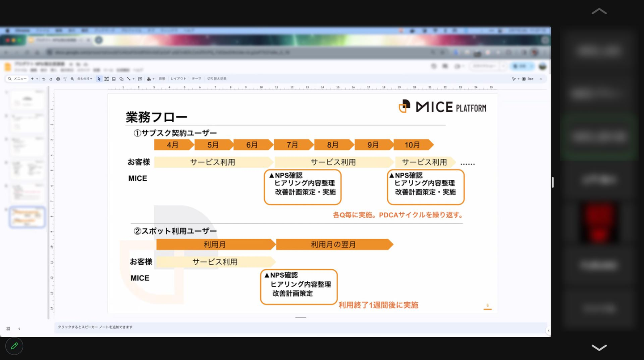Click the blue share button

(x=521, y=66)
